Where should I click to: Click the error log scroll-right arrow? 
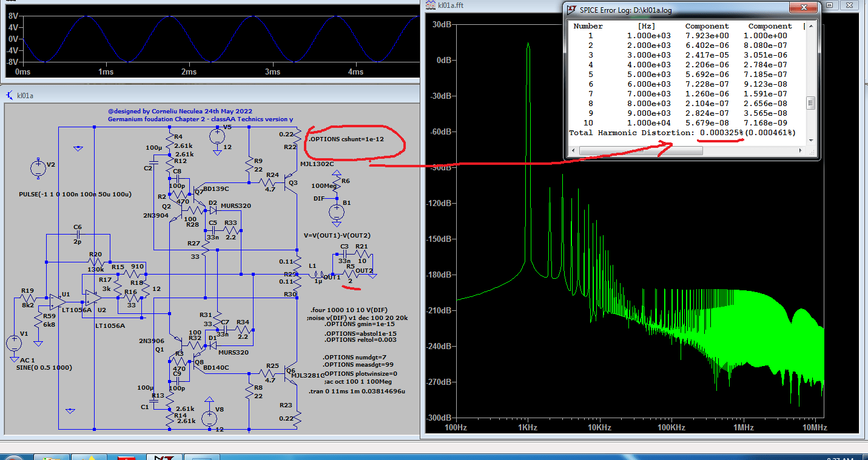point(800,150)
